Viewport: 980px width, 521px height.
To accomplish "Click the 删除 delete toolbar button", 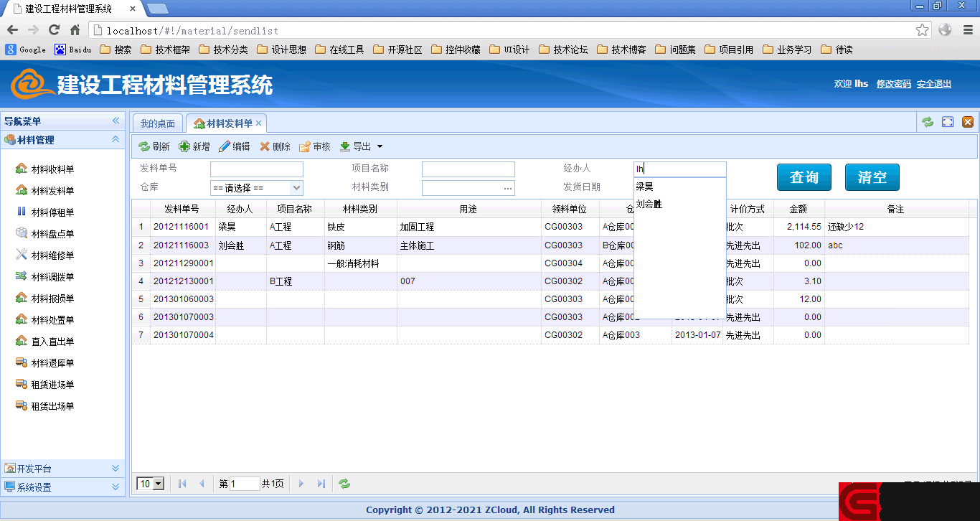I will (275, 146).
